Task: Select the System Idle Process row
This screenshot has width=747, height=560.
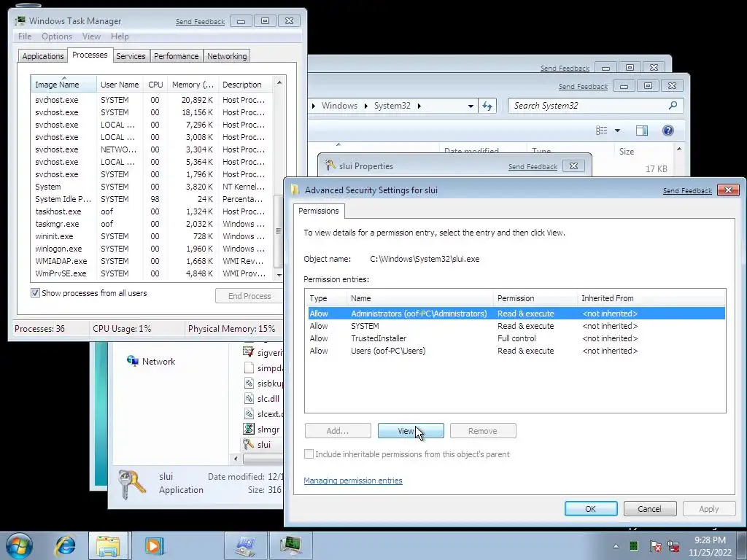Action: (152, 199)
